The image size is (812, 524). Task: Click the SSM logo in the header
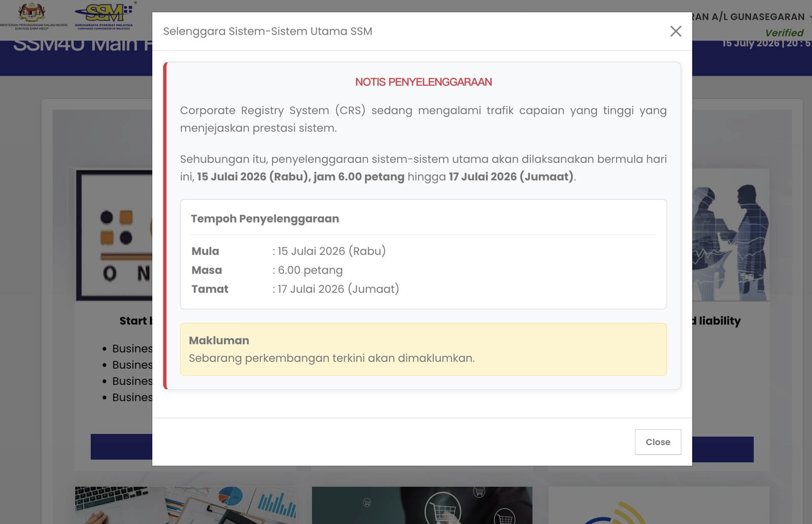pyautogui.click(x=105, y=16)
